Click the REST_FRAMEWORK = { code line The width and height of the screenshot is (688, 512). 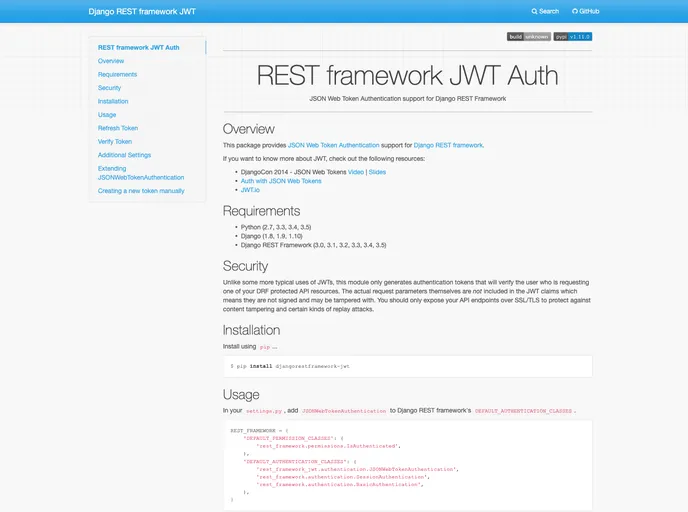pos(259,431)
